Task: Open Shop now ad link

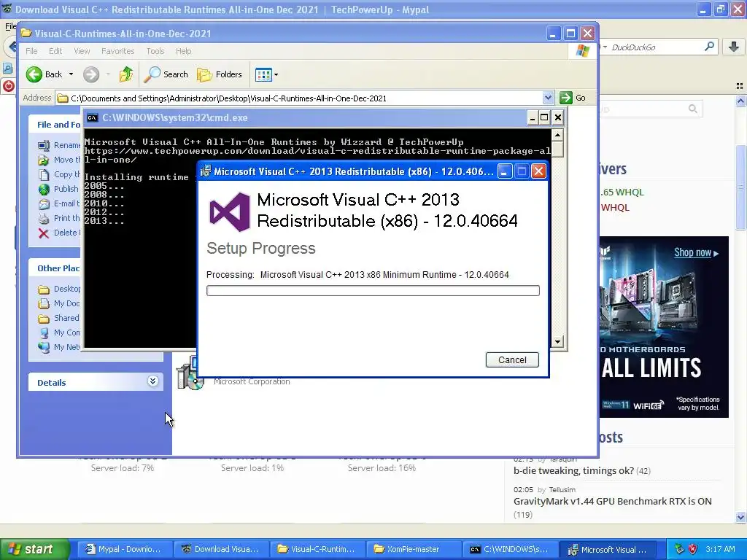Action: click(696, 252)
